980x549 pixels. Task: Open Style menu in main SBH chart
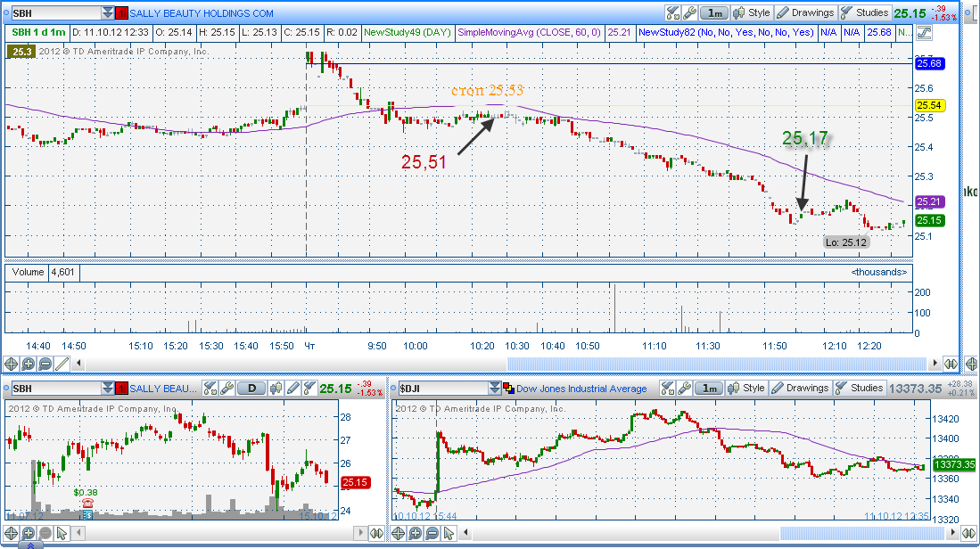click(752, 12)
